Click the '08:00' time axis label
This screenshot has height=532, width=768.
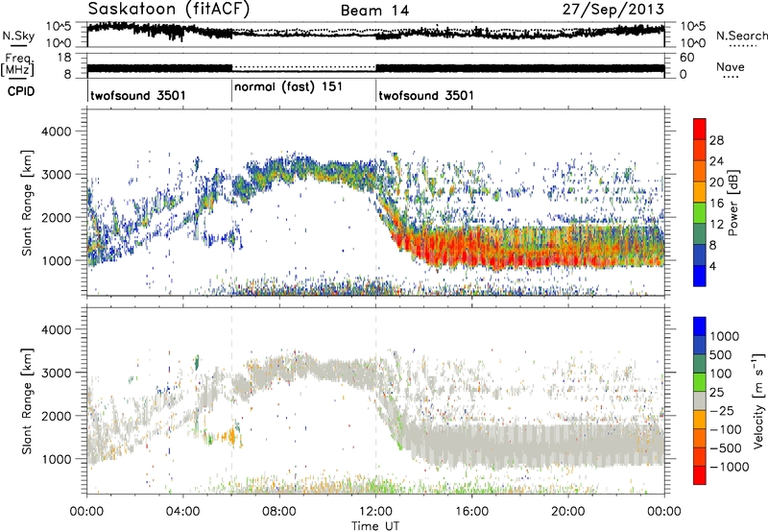[x=279, y=512]
